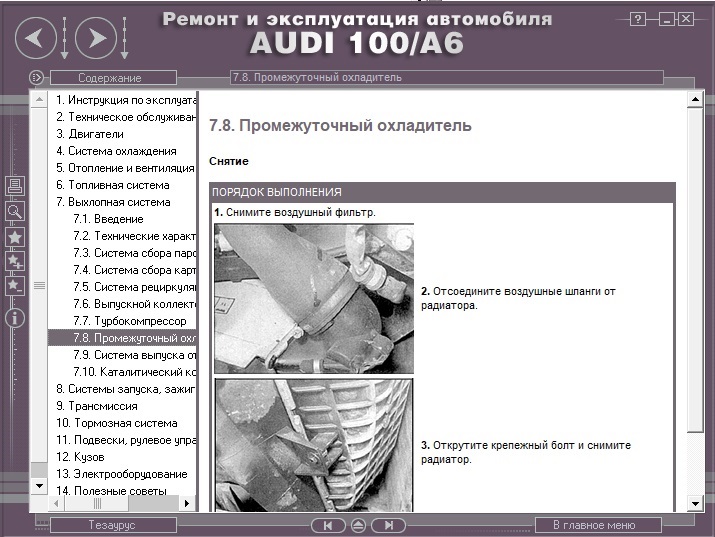The height and width of the screenshot is (537, 715).
Task: Select 7.3. Система сбора паров section
Action: pyautogui.click(x=134, y=253)
